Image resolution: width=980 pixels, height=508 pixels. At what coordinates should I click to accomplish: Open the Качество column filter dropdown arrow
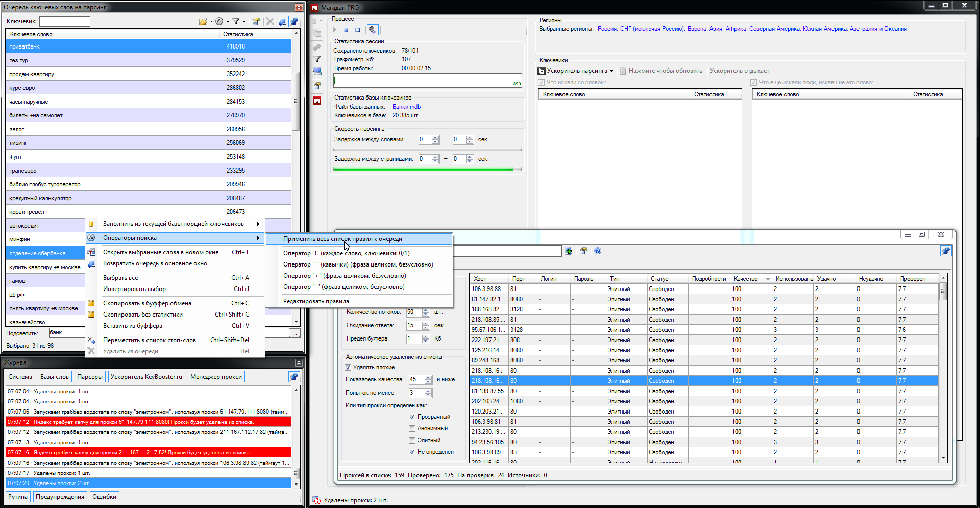pos(768,279)
